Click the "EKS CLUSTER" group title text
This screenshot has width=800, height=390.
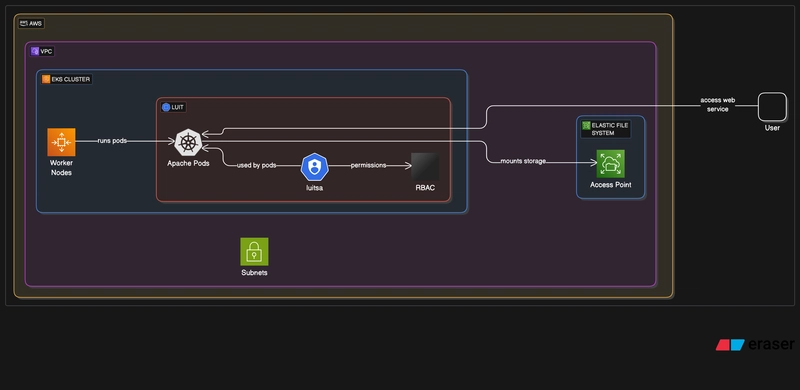[x=71, y=80]
